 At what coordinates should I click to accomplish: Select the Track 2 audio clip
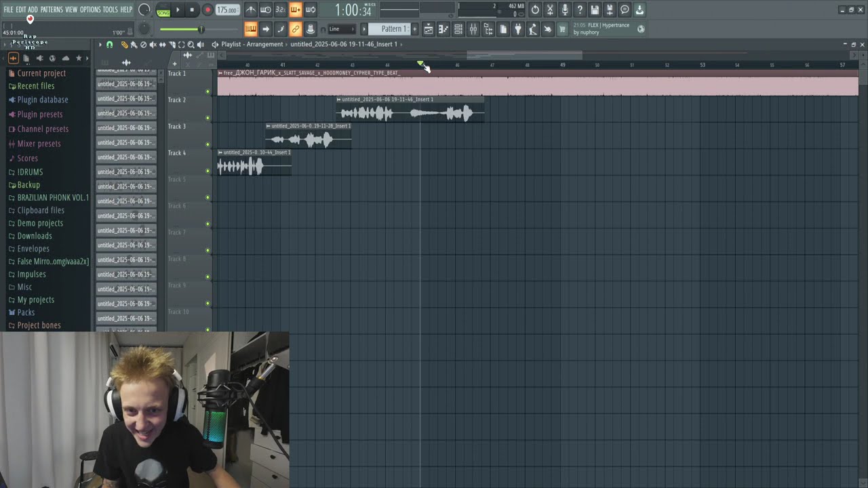click(410, 110)
